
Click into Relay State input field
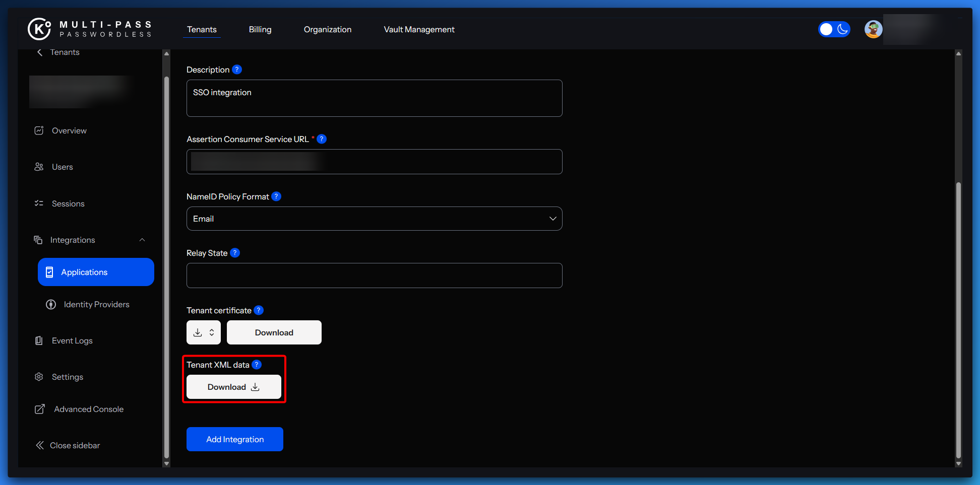tap(374, 275)
